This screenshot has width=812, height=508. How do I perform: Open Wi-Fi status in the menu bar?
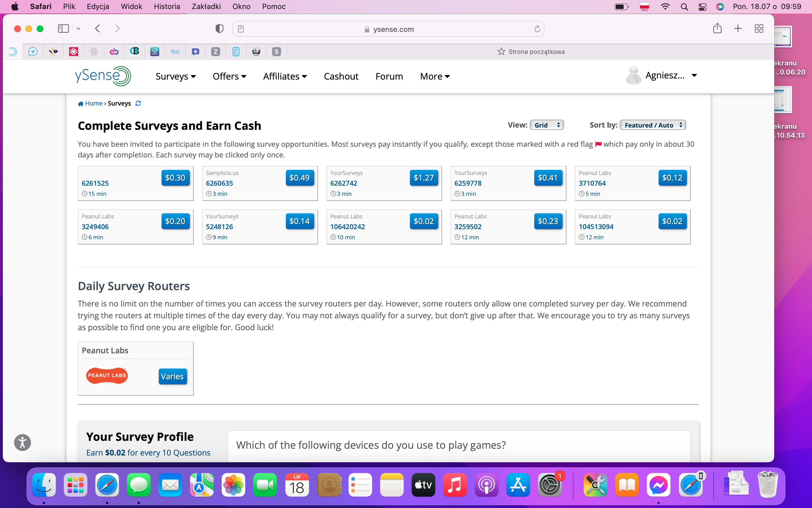(665, 7)
